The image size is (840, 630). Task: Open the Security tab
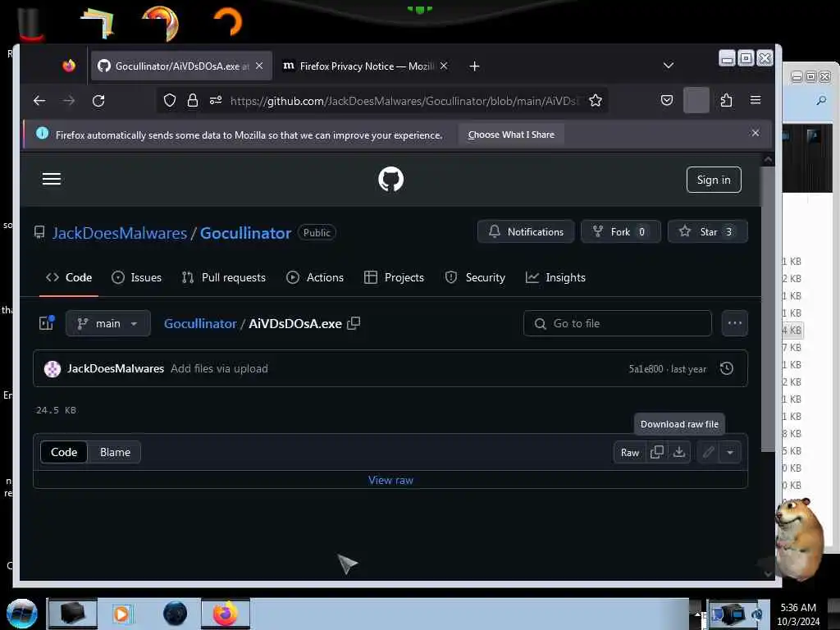[475, 277]
